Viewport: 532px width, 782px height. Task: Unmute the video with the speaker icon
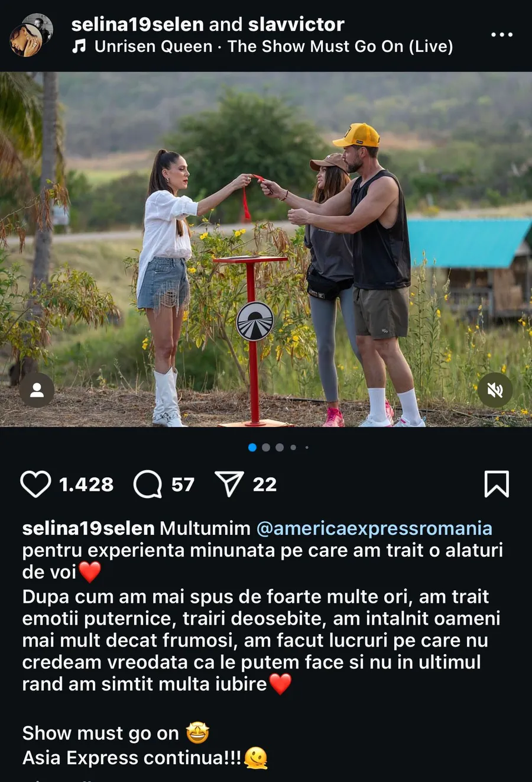coord(495,390)
